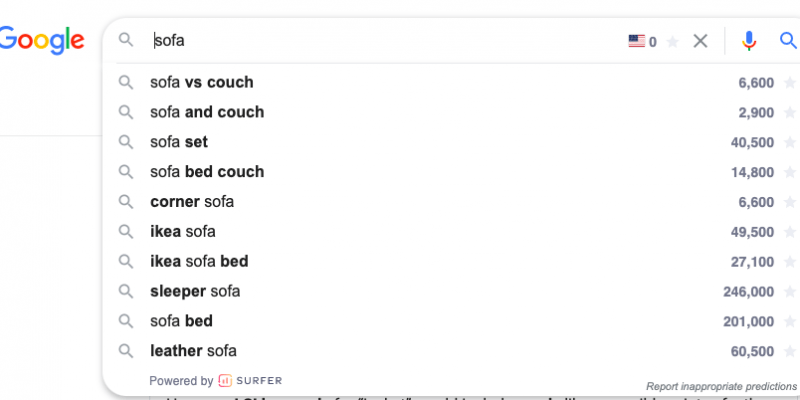Click the Surfer logo icon
800x400 pixels.
point(225,381)
